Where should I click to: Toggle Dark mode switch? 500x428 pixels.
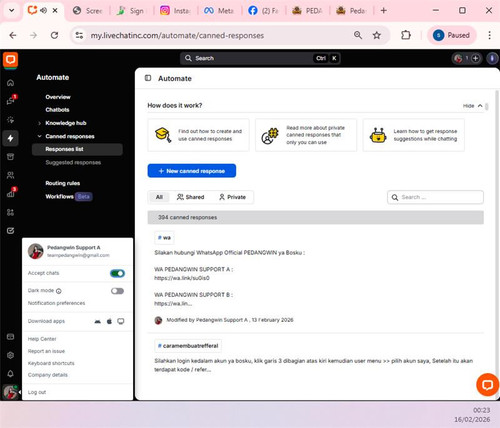[x=117, y=291]
